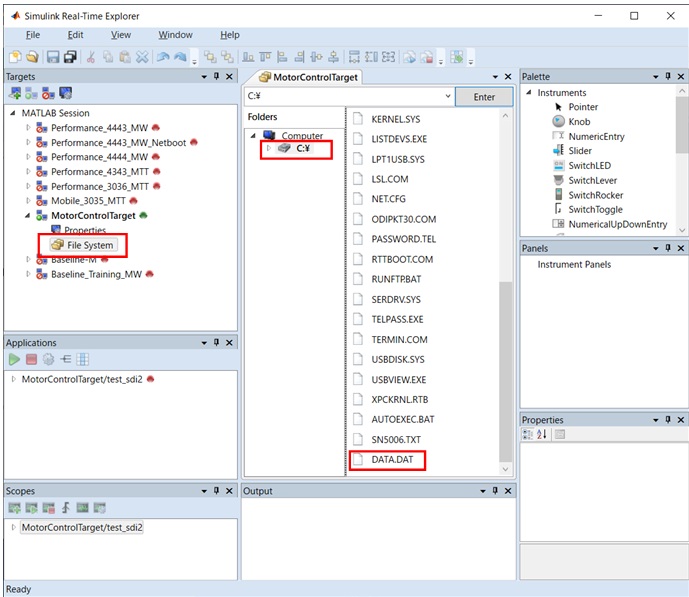
Task: Click the Palette scroll down arrow
Action: (682, 230)
